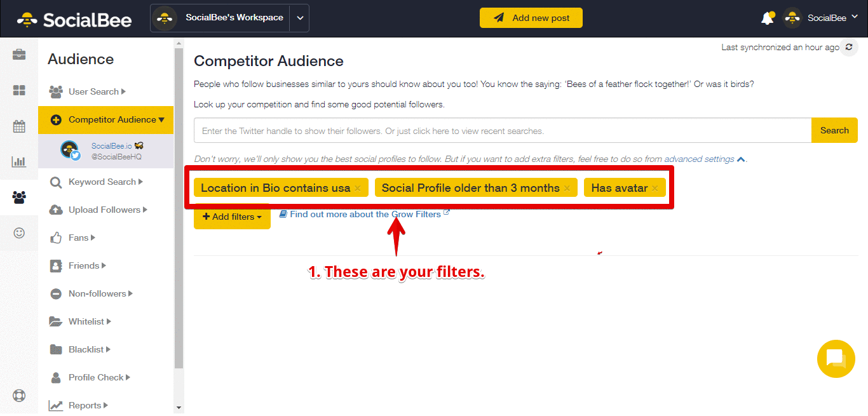Click SocialBee's Workspace name
The image size is (868, 416).
[x=234, y=18]
